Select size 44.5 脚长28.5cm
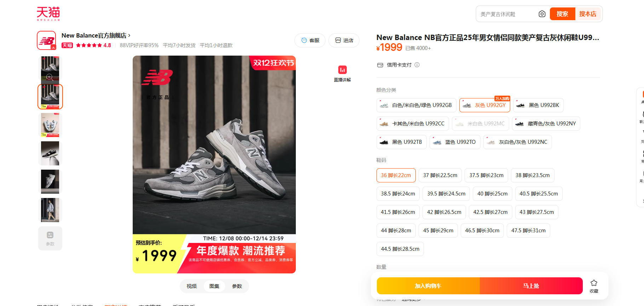644x306 pixels. (400, 249)
